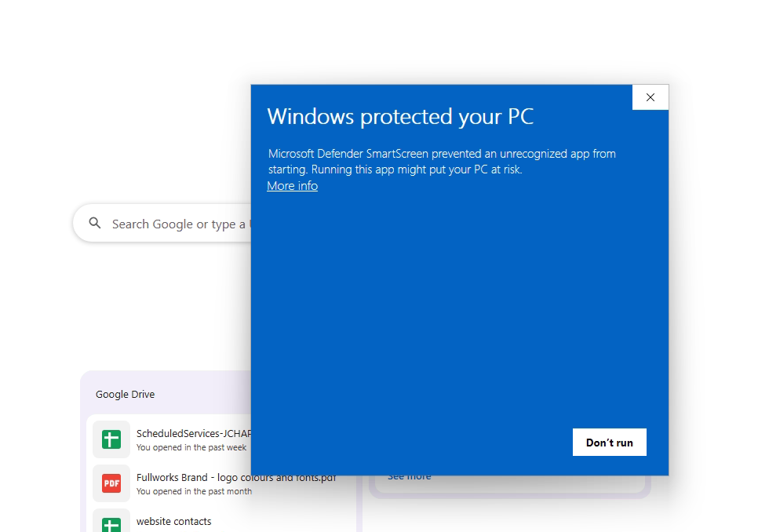The image size is (758, 532).
Task: Open the ScheduledServices-JCHAP file entry
Action: [x=172, y=439]
